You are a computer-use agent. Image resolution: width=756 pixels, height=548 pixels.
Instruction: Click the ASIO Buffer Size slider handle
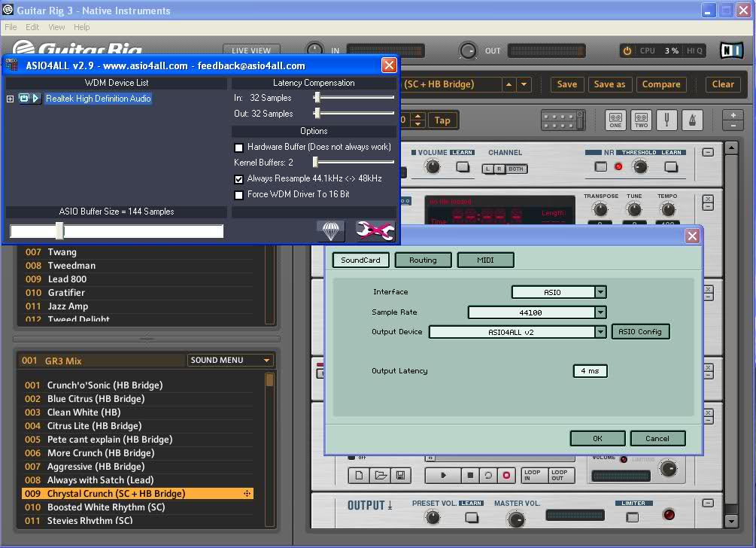[x=59, y=231]
